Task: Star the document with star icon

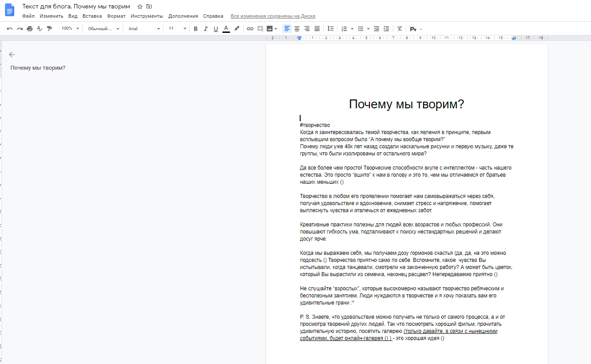Action: pyautogui.click(x=140, y=7)
